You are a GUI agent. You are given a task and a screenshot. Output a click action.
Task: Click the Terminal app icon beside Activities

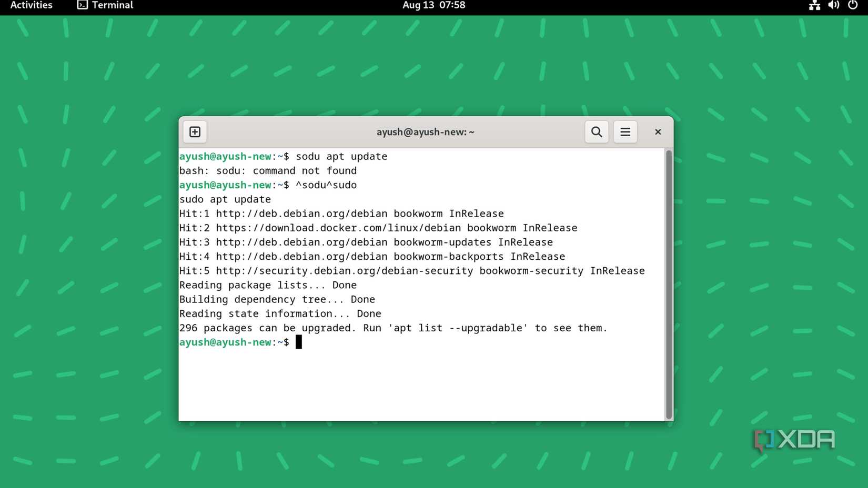point(82,5)
